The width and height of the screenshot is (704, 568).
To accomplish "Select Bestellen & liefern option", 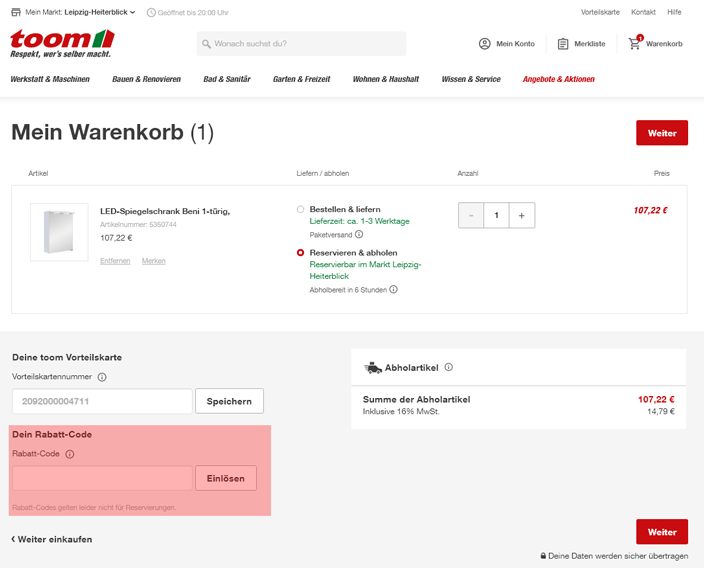I will pyautogui.click(x=300, y=209).
